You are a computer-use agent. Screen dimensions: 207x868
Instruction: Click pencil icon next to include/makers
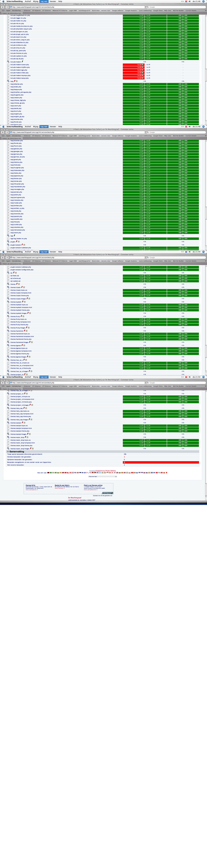pos(23,62)
